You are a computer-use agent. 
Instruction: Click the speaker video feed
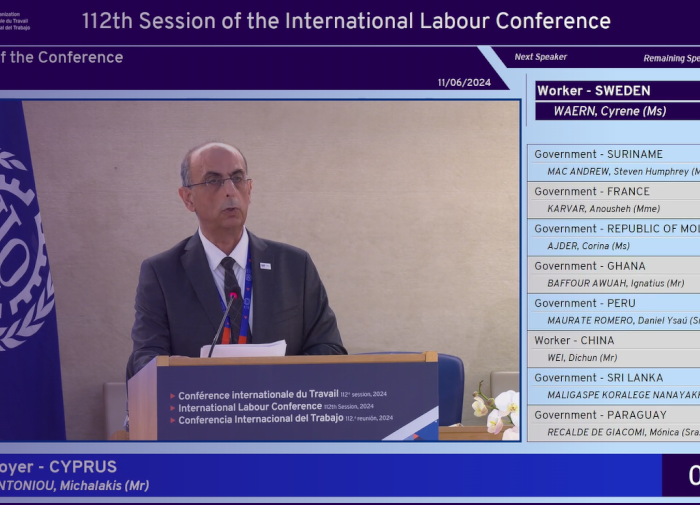coord(260,270)
